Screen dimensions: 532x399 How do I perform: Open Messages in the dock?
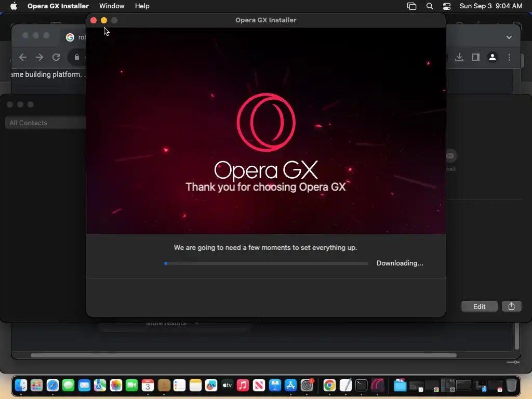pos(68,385)
